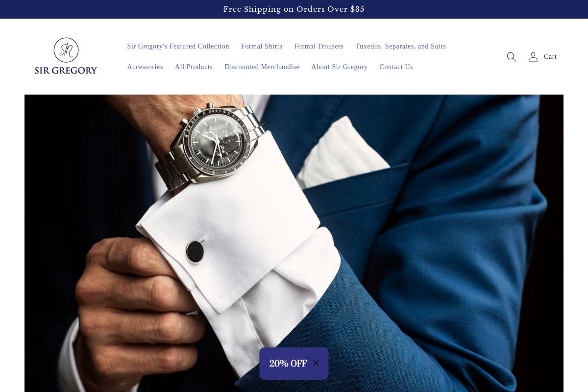The image size is (588, 392).
Task: Click the account person icon
Action: [x=533, y=57]
